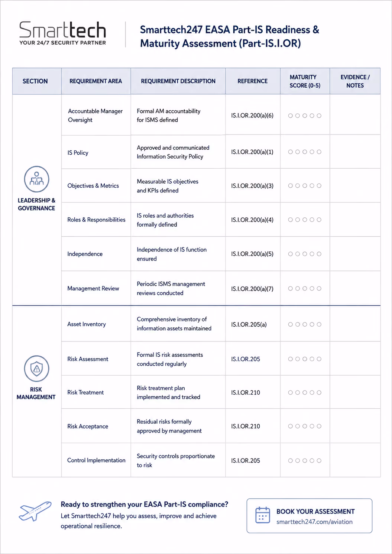
Task: Click the airplane icon in the footer
Action: click(x=35, y=511)
